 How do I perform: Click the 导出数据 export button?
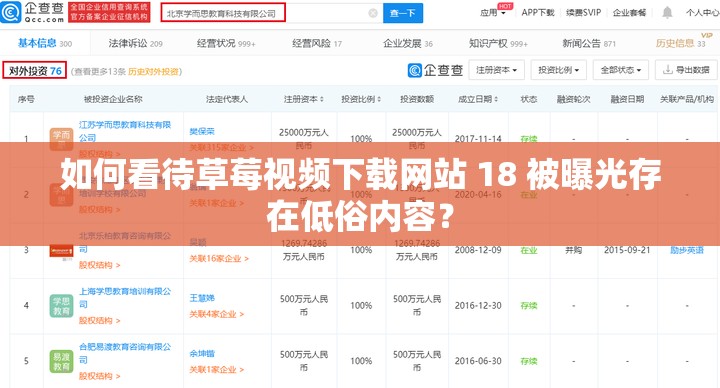(x=686, y=70)
